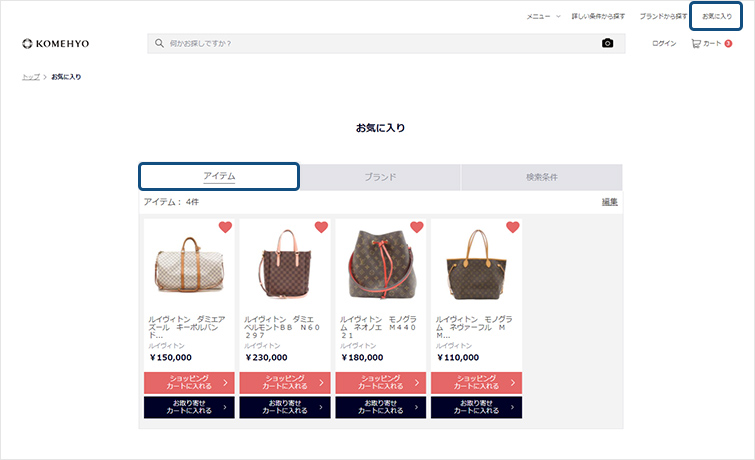
Task: Click ネオノエ M44021 product title
Action: pyautogui.click(x=378, y=327)
